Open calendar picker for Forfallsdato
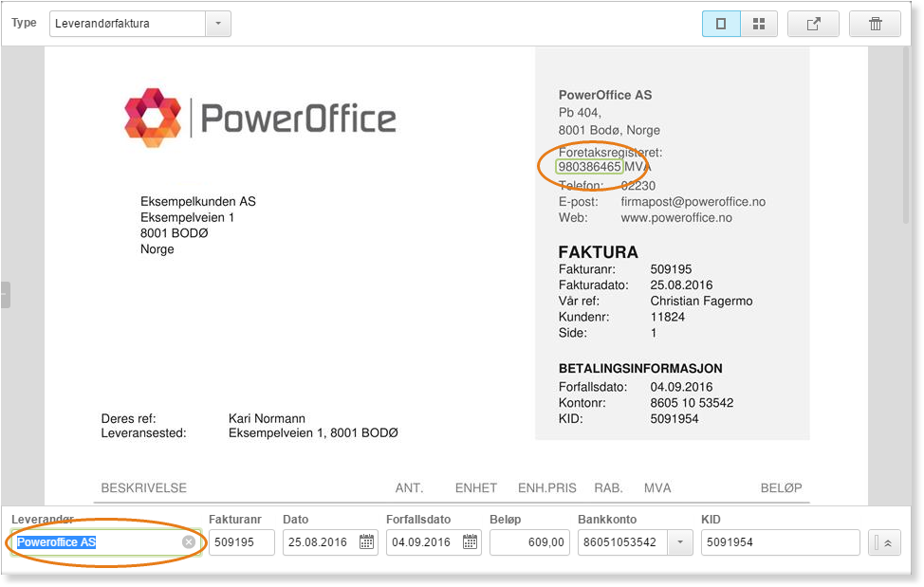 click(471, 542)
